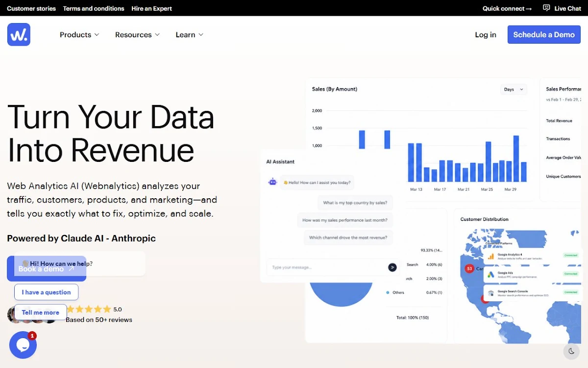
Task: Click the 'Customer Distribution' heading
Action: (x=484, y=219)
